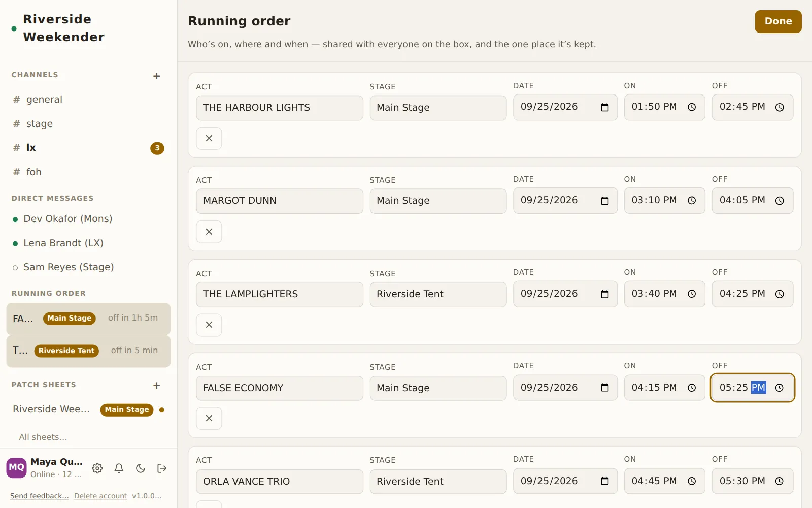Open clock picker for MARGOT DUNN off time
812x508 pixels.
point(780,201)
